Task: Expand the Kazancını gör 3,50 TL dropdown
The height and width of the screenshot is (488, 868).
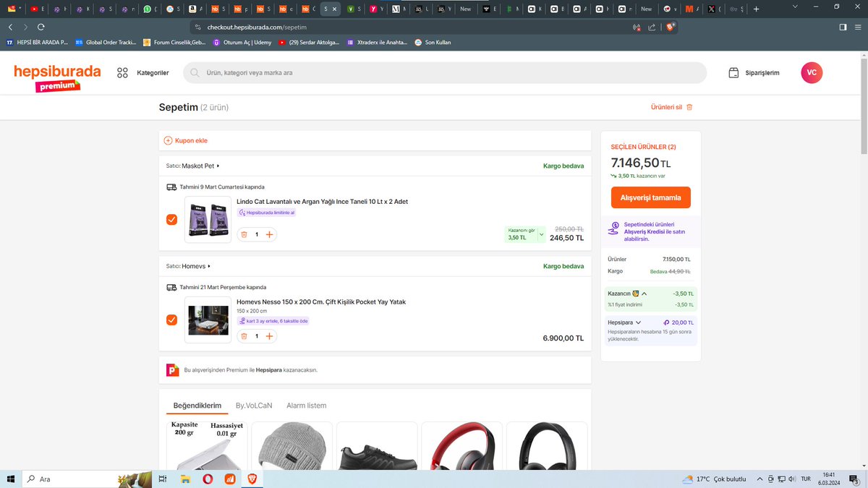Action: 541,234
